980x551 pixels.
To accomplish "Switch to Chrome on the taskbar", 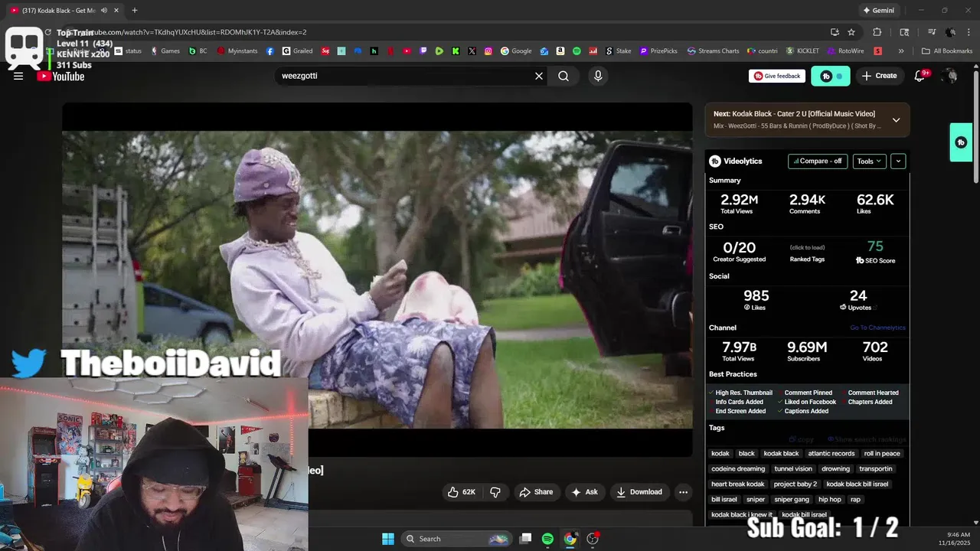I will coord(570,539).
